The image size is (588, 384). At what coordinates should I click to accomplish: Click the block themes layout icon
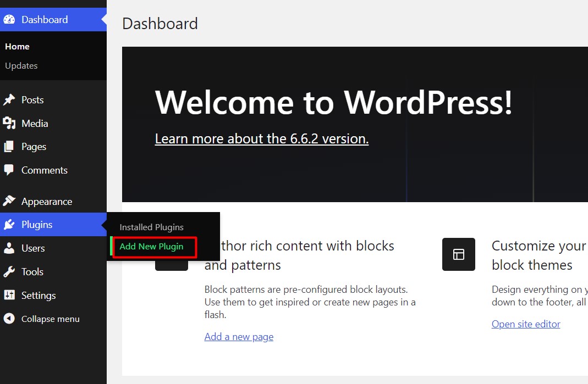tap(459, 254)
